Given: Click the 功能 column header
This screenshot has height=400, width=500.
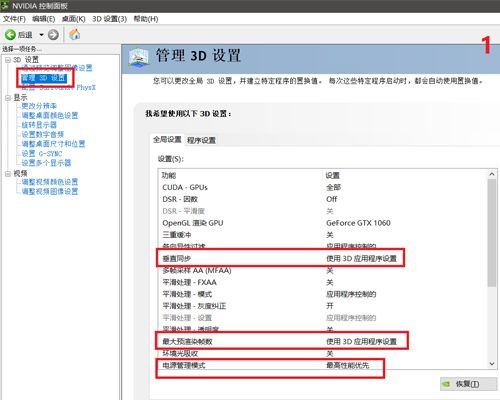Looking at the screenshot, I should pos(241,175).
